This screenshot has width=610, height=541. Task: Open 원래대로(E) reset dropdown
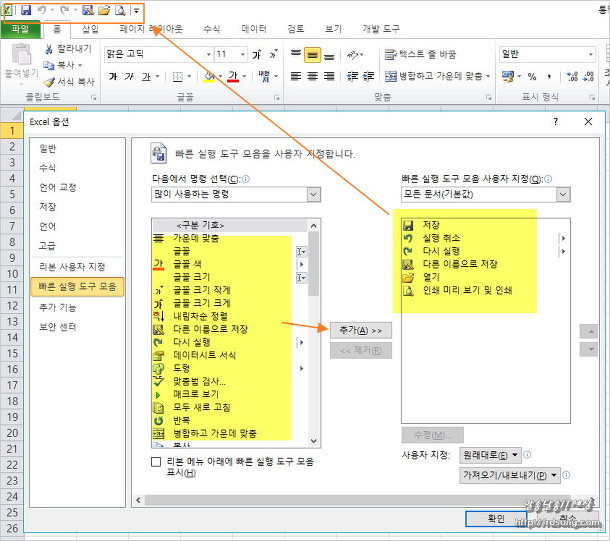[490, 455]
